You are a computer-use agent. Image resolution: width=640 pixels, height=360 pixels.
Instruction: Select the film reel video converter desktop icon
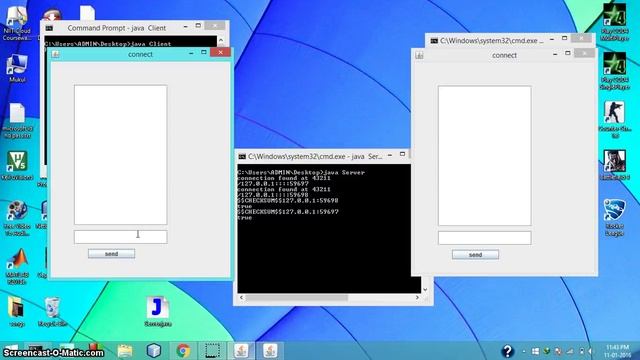coord(17,218)
